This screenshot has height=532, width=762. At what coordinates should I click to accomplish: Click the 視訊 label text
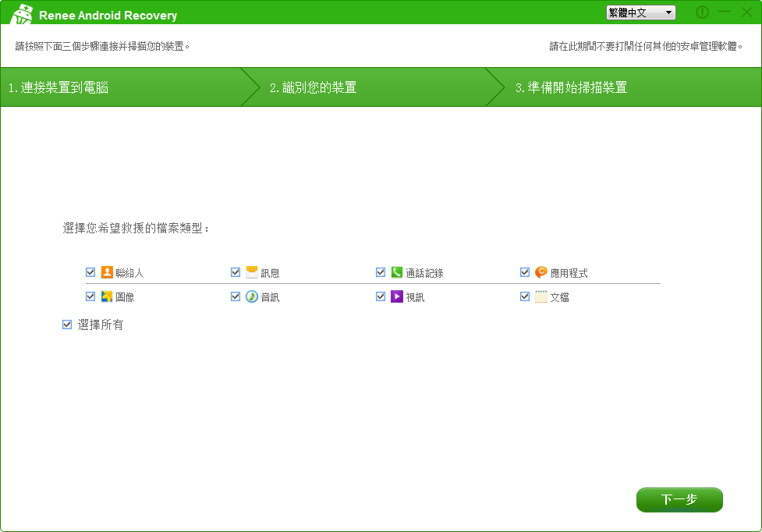[x=416, y=297]
